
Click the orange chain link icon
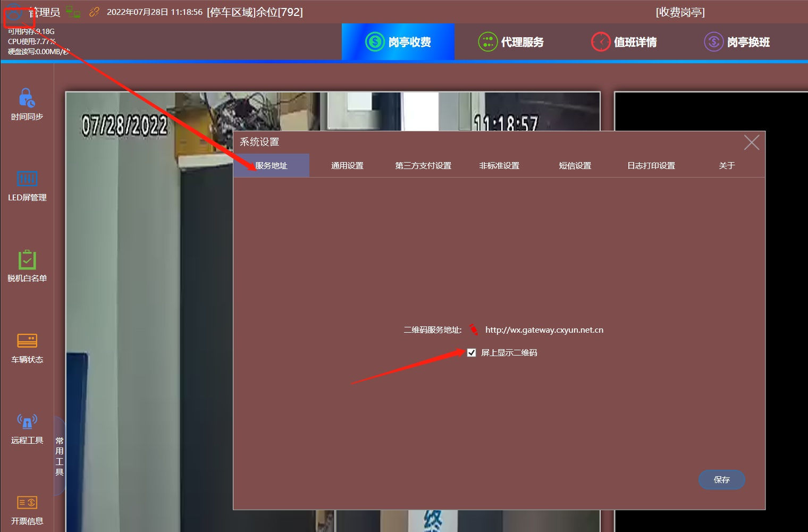click(x=94, y=12)
